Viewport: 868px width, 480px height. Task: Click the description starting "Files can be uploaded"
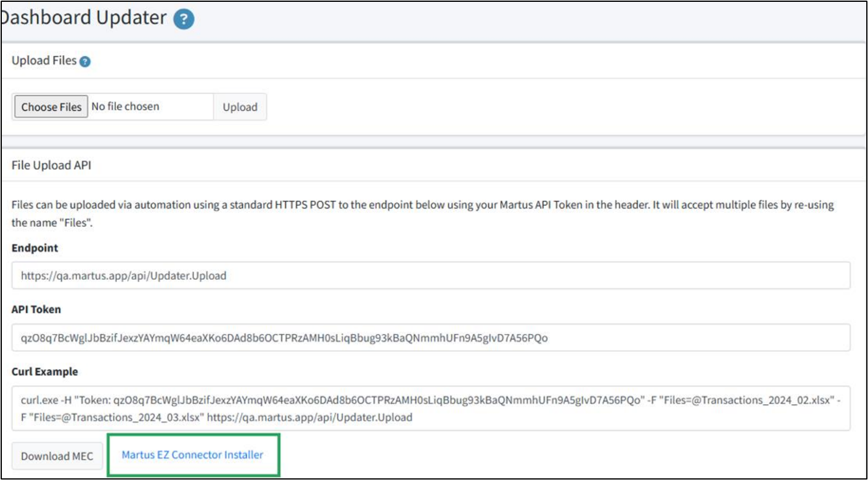coord(423,214)
